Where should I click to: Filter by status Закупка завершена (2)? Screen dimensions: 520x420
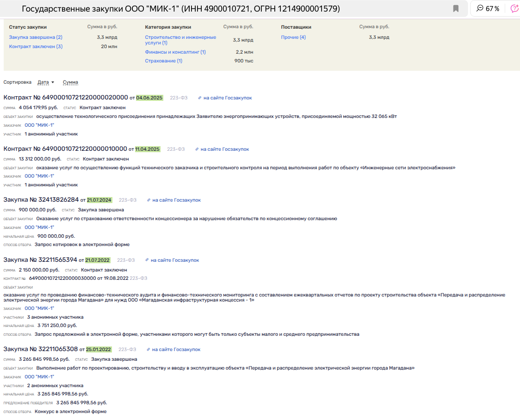[36, 37]
